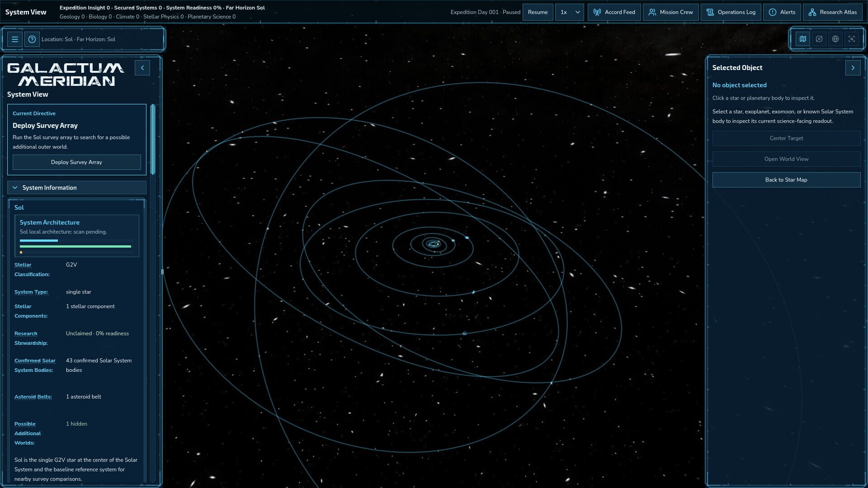Select the star map view icon
The width and height of the screenshot is (868, 488).
pyautogui.click(x=803, y=39)
